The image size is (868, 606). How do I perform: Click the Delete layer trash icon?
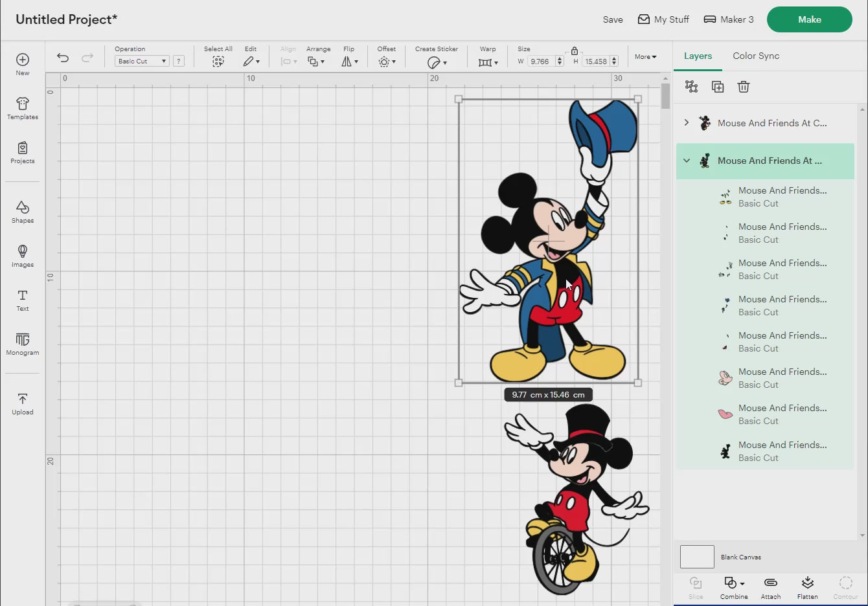coord(744,87)
